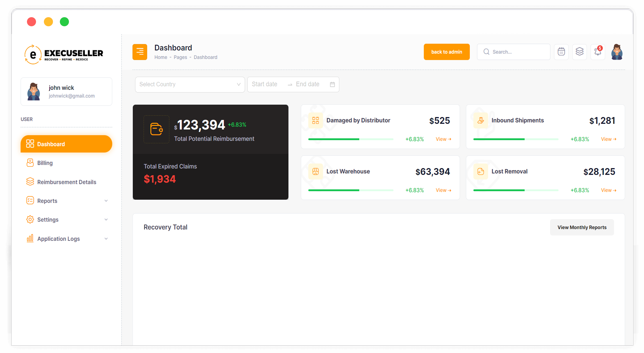
Task: Click the john wick profile card
Action: (x=66, y=92)
